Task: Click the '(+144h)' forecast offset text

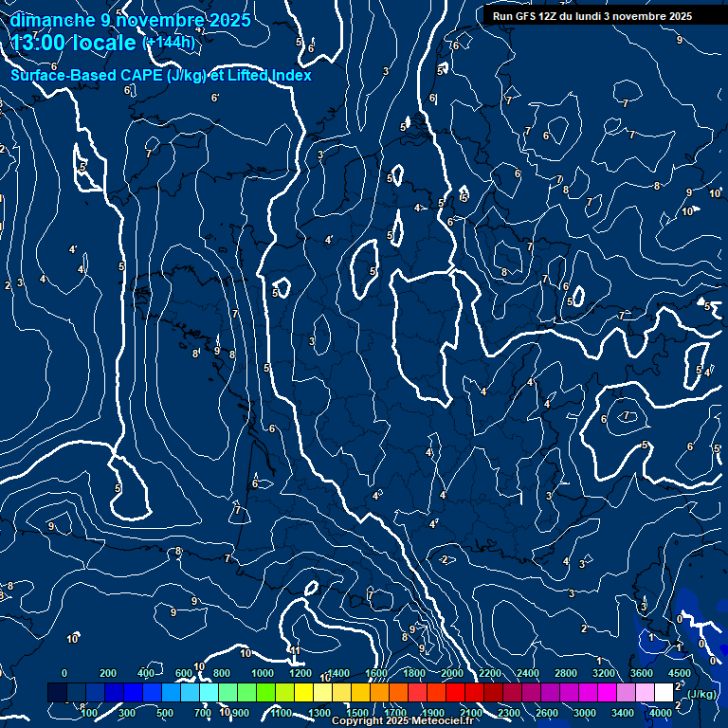Action: [170, 43]
